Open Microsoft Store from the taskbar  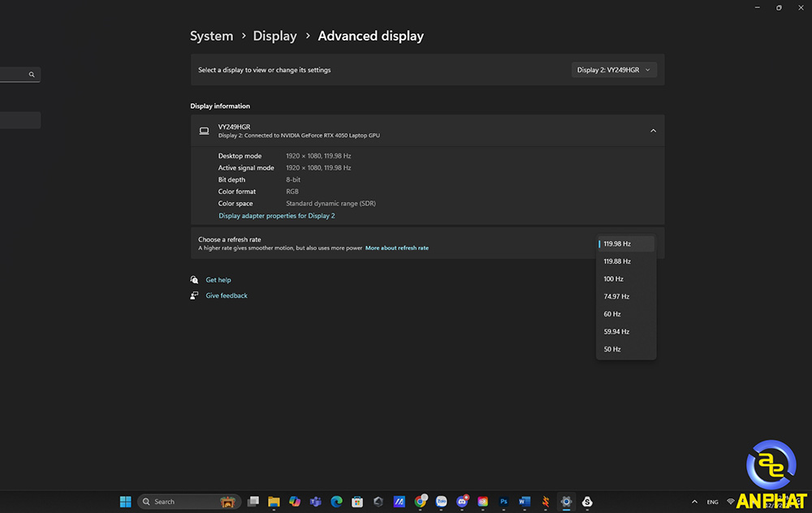[x=357, y=502]
